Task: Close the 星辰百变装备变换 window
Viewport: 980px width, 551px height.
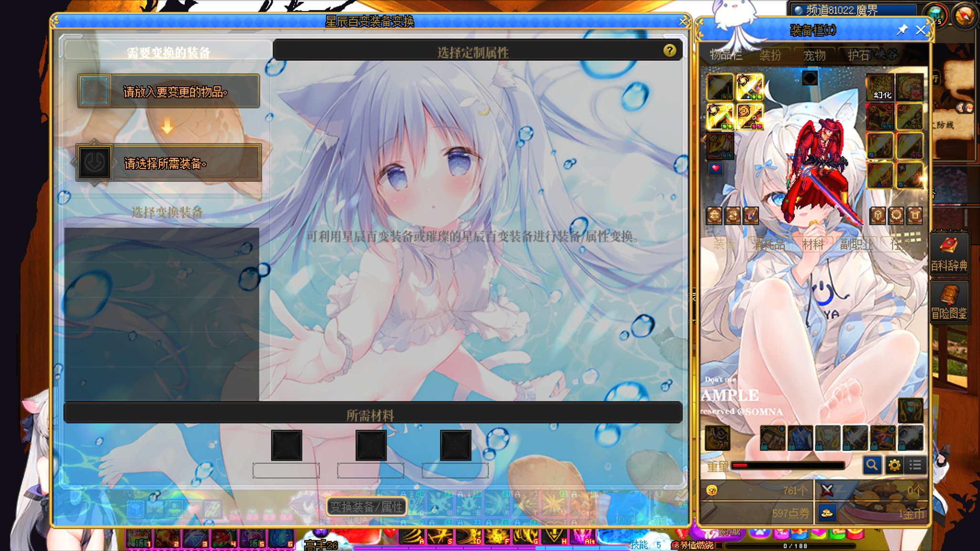Action: pos(683,21)
